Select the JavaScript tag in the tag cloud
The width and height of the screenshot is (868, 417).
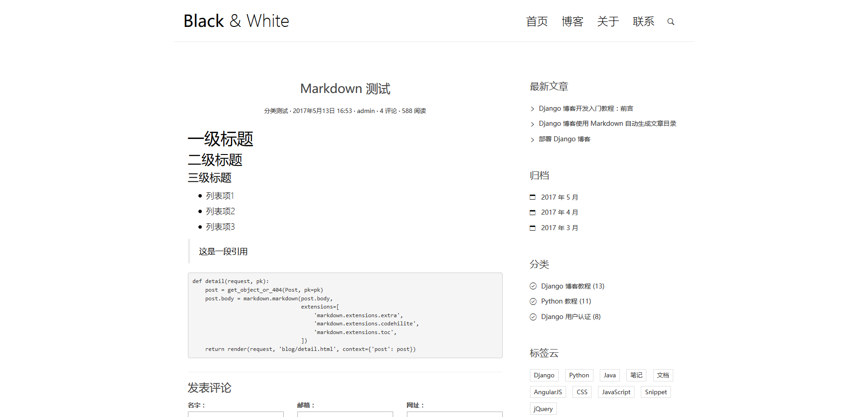click(x=616, y=391)
